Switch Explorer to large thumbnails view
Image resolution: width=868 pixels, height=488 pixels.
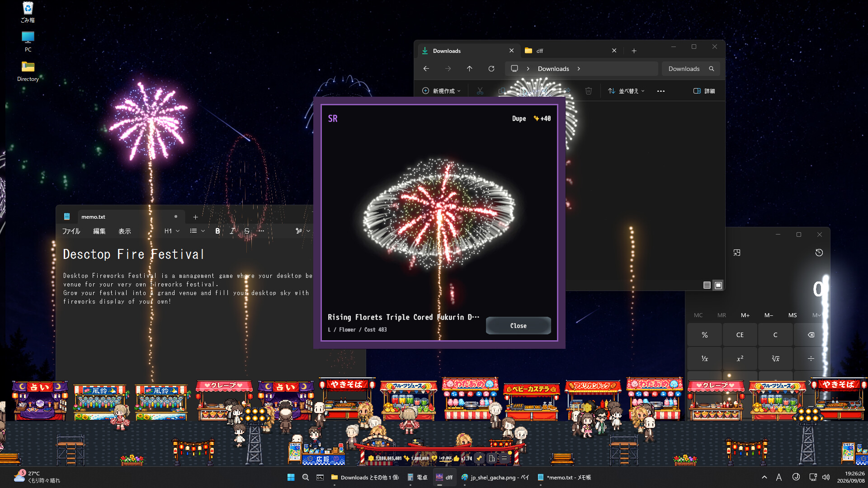(718, 285)
